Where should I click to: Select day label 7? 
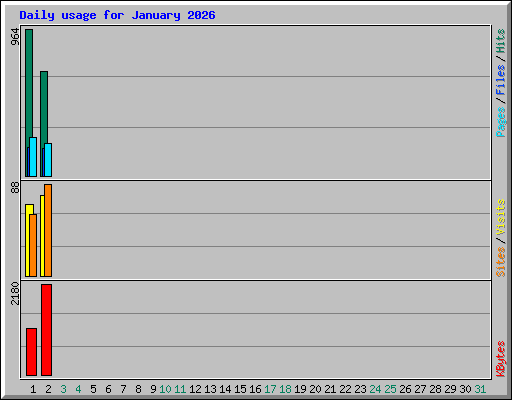point(123,389)
